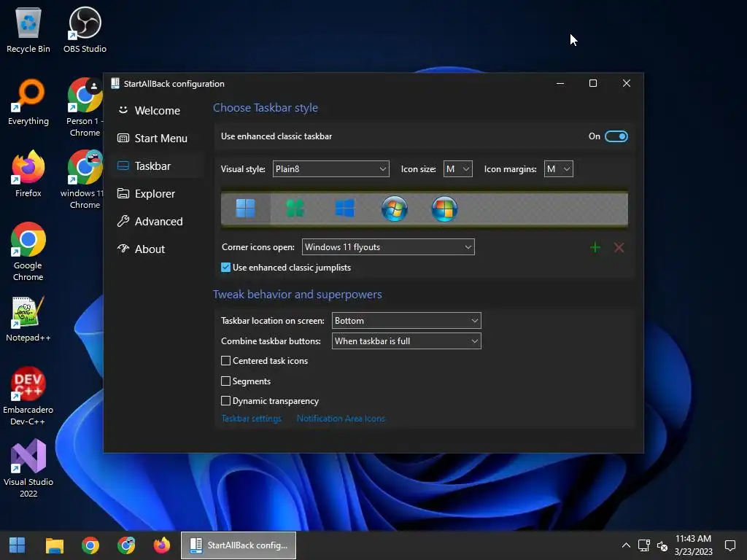The height and width of the screenshot is (560, 747).
Task: Maximize the StartAllBack configuration window
Action: click(x=592, y=83)
